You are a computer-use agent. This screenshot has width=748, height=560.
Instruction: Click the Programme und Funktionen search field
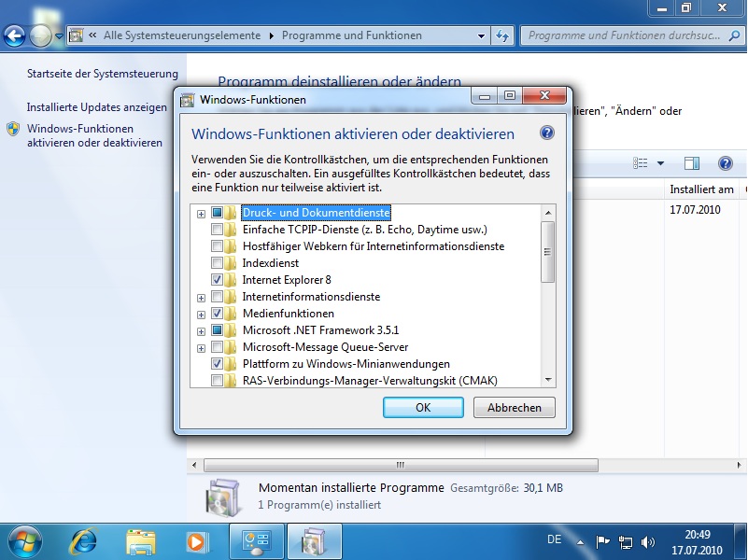[x=624, y=35]
